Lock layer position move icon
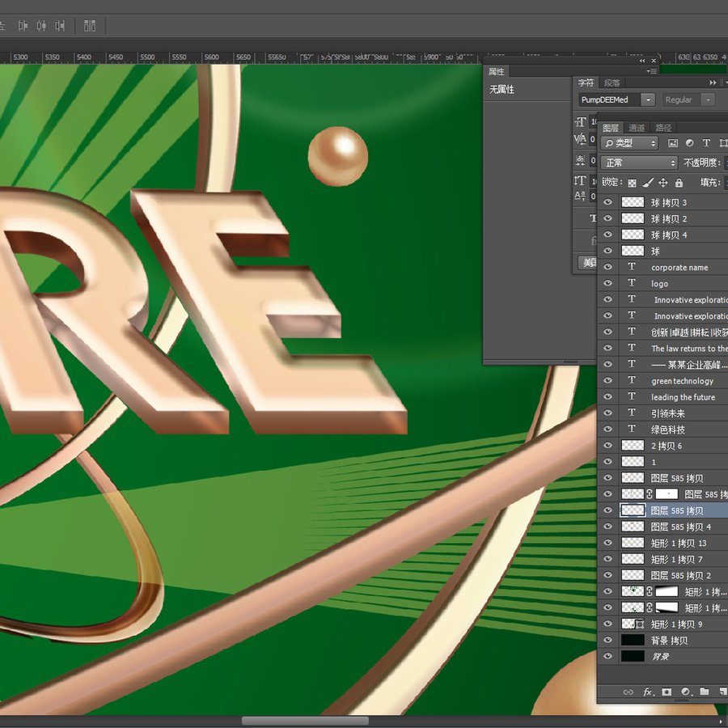 coord(663,183)
